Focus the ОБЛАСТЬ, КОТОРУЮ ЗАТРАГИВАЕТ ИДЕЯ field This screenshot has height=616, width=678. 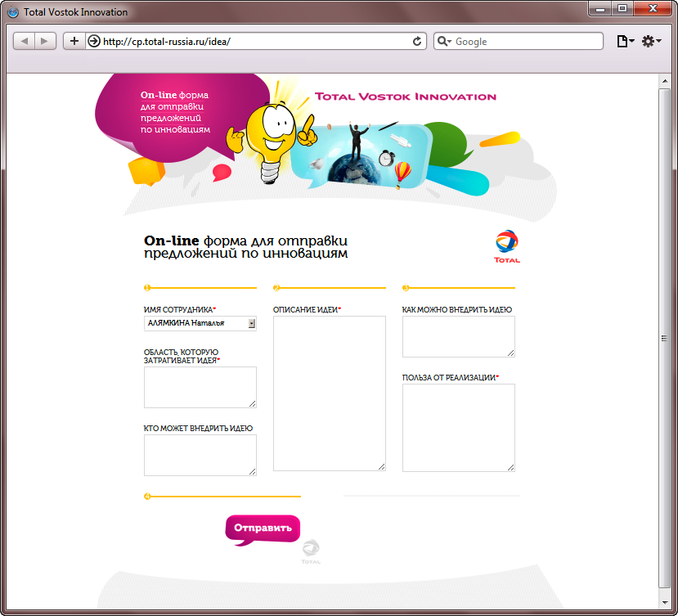tap(200, 387)
